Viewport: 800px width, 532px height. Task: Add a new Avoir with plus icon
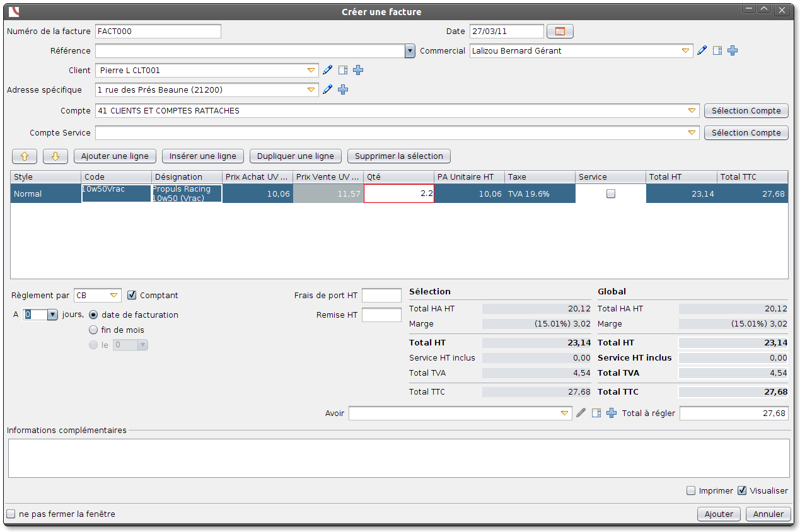pos(611,413)
